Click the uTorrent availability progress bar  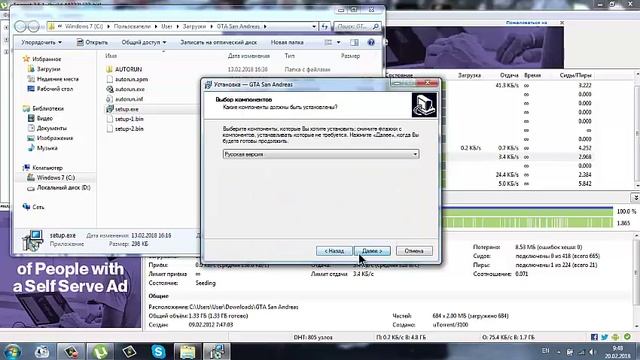(527, 223)
